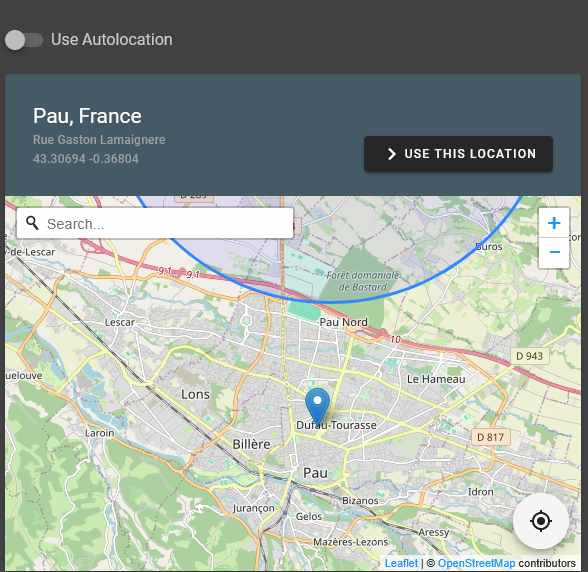Zoom out with the minus button
588x572 pixels.
point(554,252)
